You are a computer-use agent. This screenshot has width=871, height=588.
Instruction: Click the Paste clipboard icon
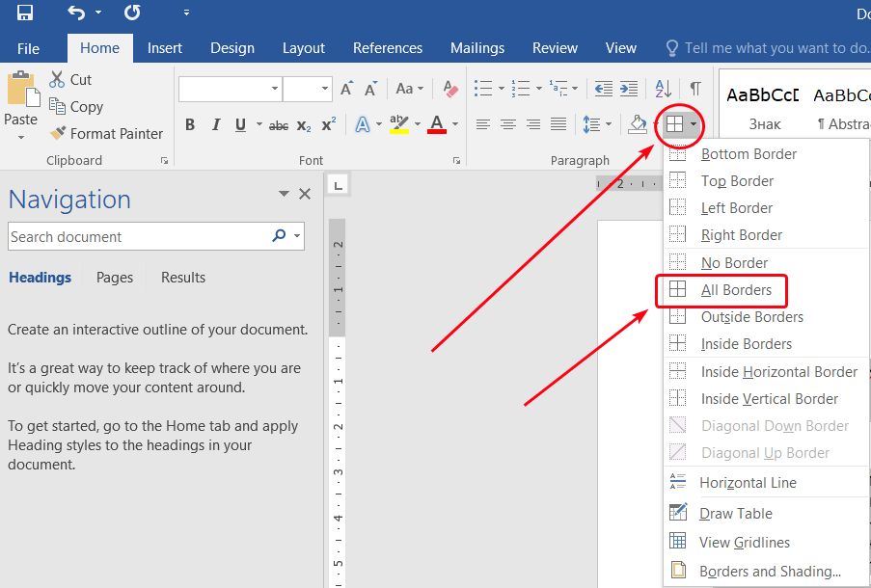(x=22, y=89)
